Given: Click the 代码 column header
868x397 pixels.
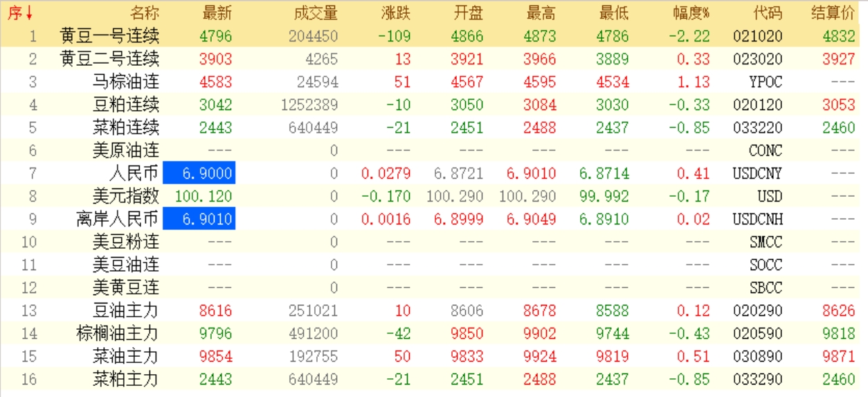Looking at the screenshot, I should (767, 13).
